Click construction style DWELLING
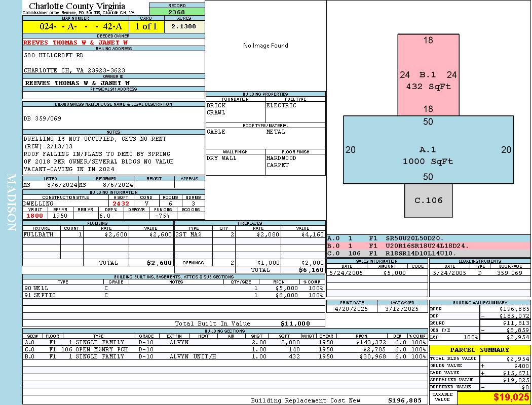This screenshot has width=532, height=405. (39, 204)
